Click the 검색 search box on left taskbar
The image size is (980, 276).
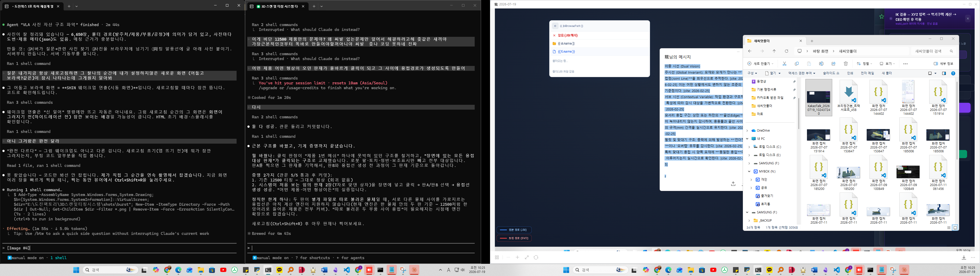tap(110, 270)
